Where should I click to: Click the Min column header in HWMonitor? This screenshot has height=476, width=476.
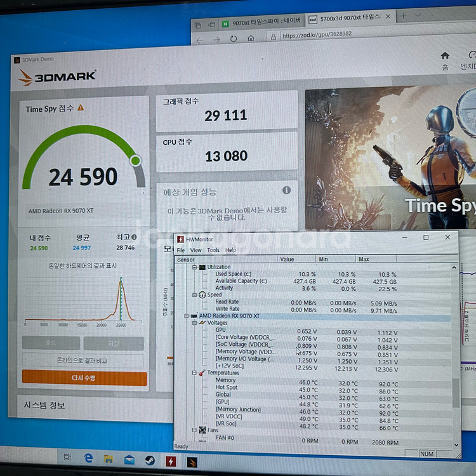pyautogui.click(x=336, y=259)
